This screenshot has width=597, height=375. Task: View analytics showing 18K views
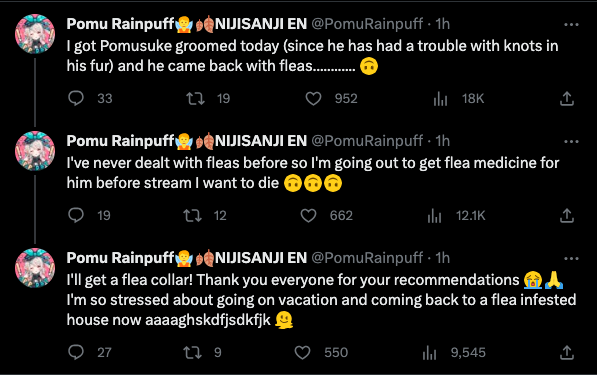point(440,99)
